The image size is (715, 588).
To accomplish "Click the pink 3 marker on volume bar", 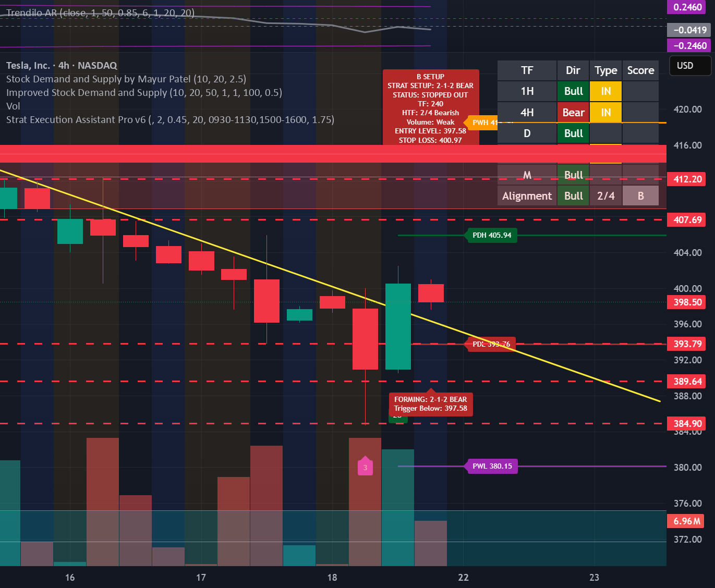I will 365,467.
